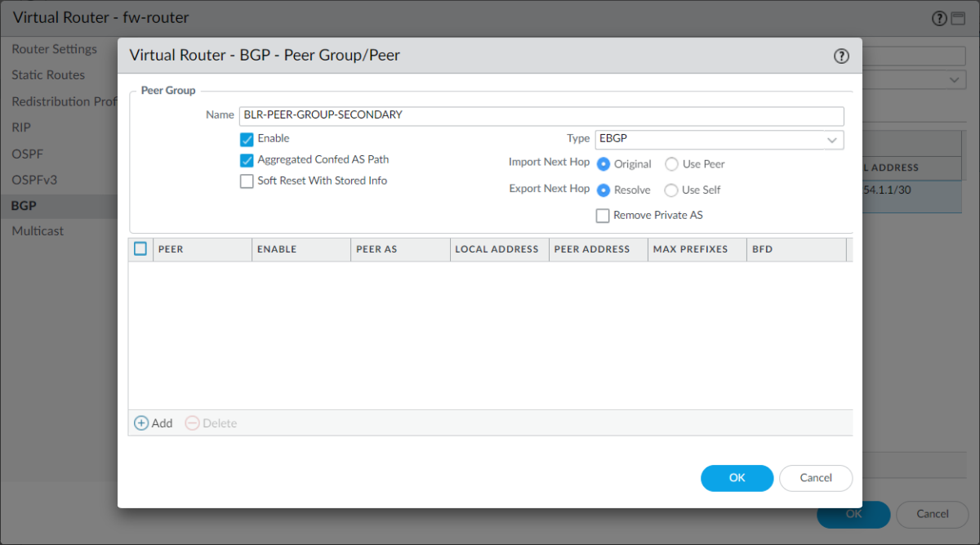The height and width of the screenshot is (545, 980).
Task: Enable Remove Private AS
Action: 602,215
